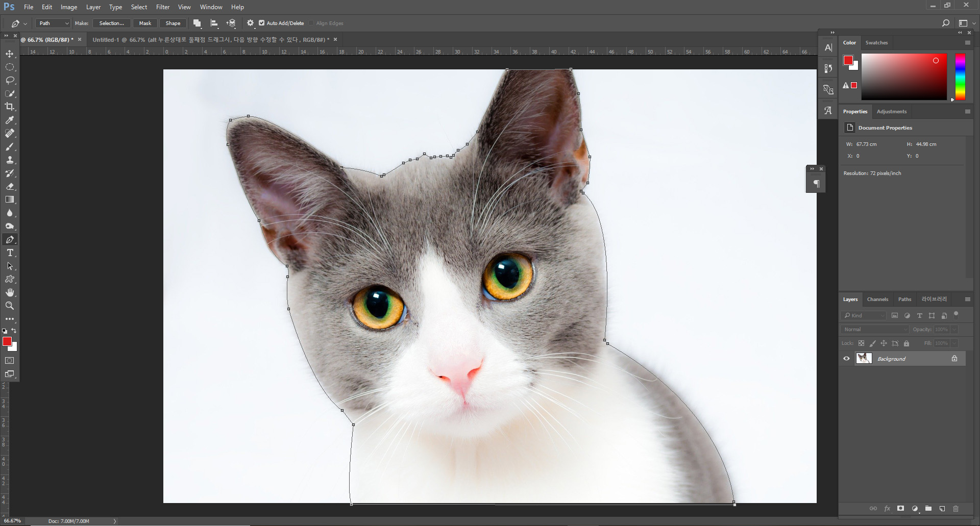
Task: Select the Blur tool
Action: pos(10,213)
